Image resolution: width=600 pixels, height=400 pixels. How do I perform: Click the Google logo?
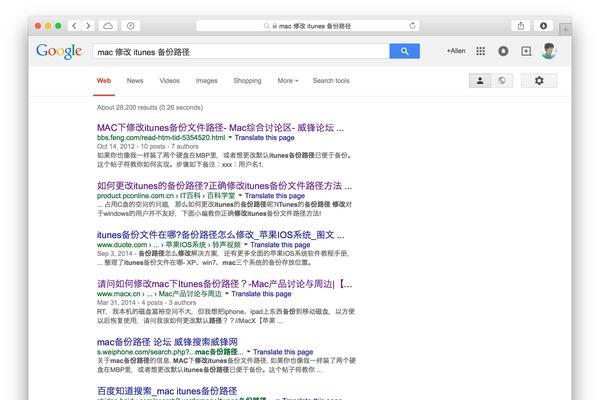[59, 51]
